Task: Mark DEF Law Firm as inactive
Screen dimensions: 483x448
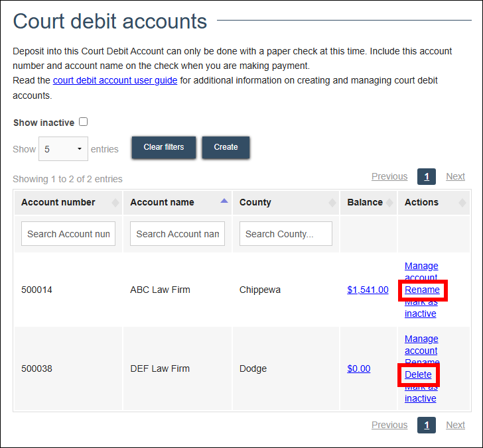Action: [x=420, y=398]
